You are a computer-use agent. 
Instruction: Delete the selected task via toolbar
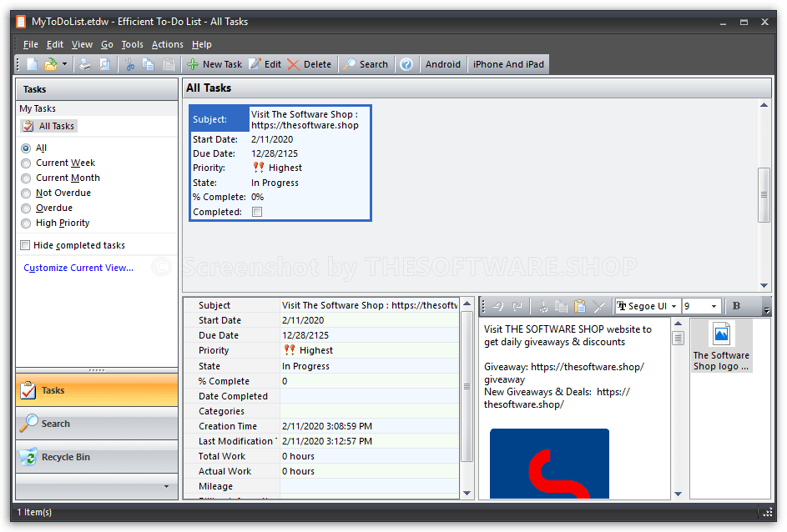click(x=309, y=64)
